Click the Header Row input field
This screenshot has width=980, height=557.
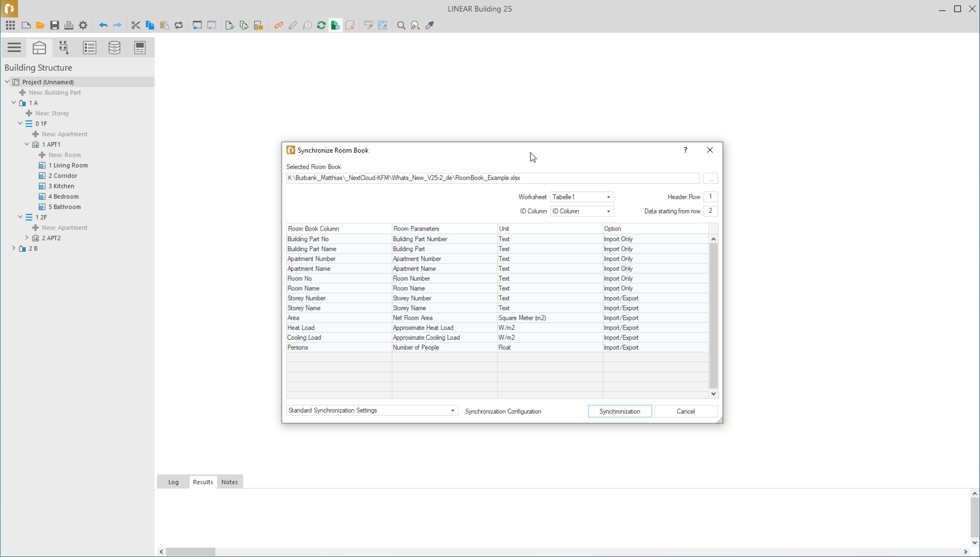pyautogui.click(x=710, y=197)
